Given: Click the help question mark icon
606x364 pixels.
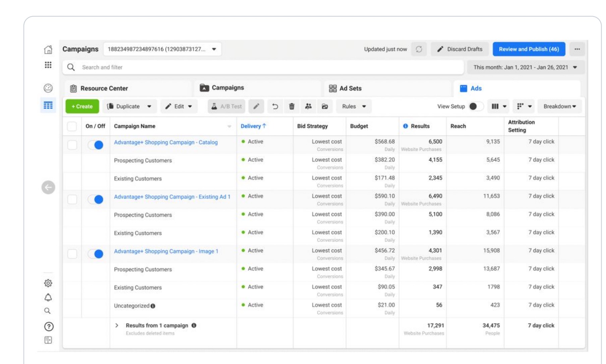Looking at the screenshot, I should pos(49,326).
